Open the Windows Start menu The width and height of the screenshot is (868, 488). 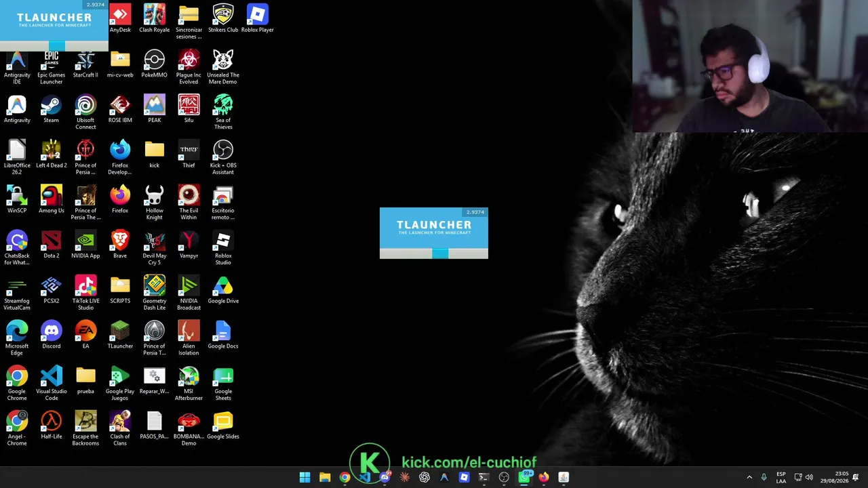[305, 477]
